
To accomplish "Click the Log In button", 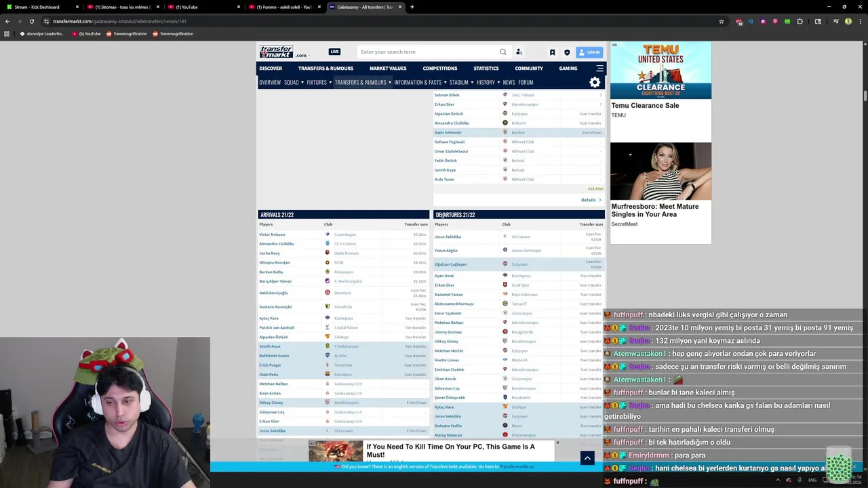I will tap(589, 52).
